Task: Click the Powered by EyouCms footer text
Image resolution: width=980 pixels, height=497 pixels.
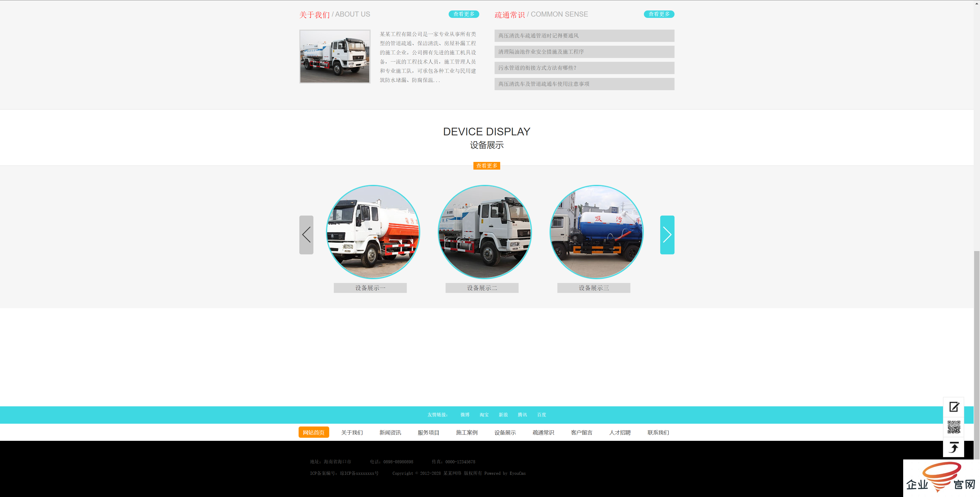Action: tap(505, 474)
